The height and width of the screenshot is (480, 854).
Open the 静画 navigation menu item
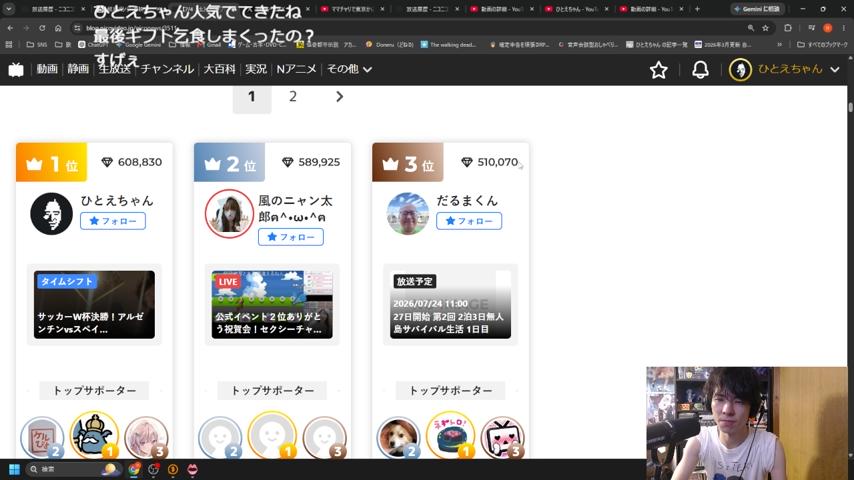tap(78, 69)
